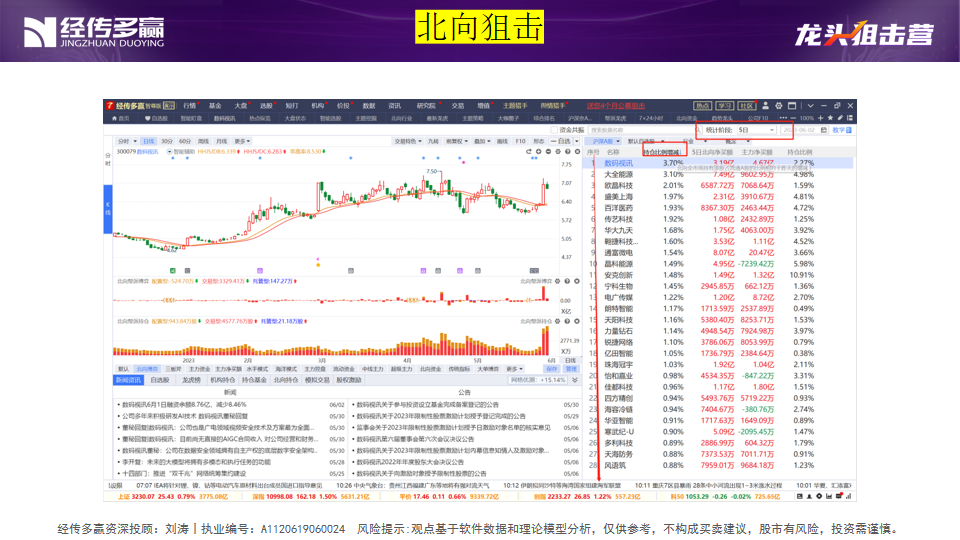Screen dimensions: 960x540
Task: Click the 九转 chart toolbar button
Action: [433, 141]
